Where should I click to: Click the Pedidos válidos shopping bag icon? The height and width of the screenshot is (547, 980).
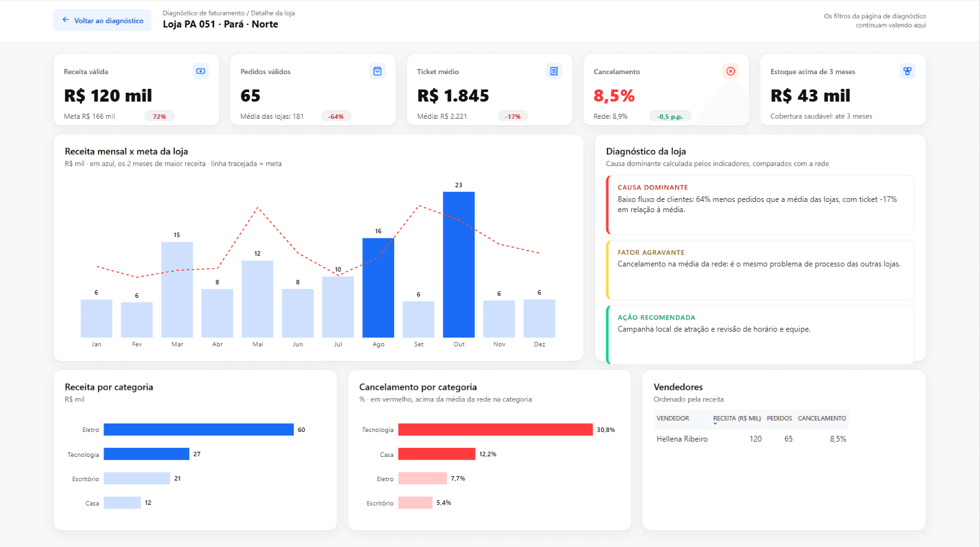[378, 71]
